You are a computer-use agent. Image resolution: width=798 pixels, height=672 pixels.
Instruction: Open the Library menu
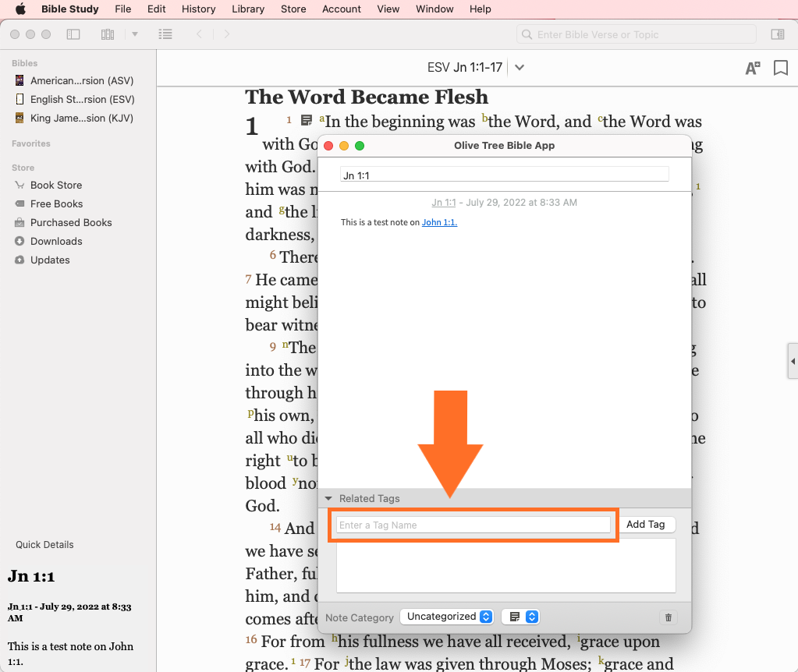(247, 9)
